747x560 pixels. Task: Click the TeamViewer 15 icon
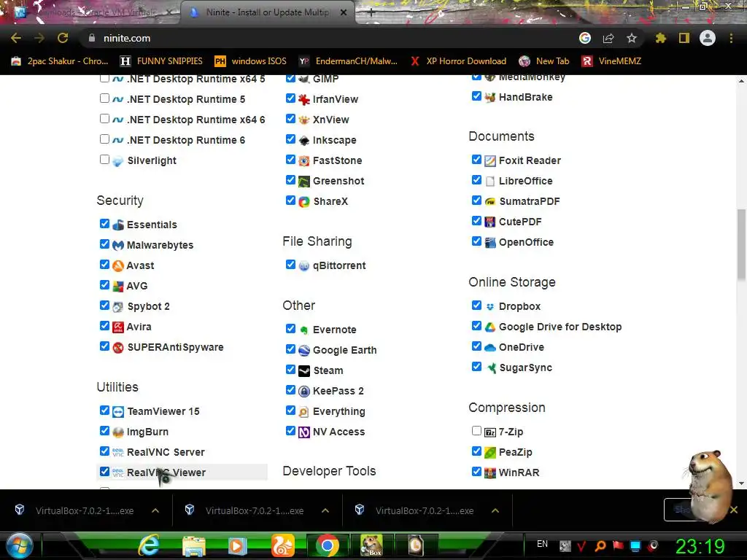point(118,411)
